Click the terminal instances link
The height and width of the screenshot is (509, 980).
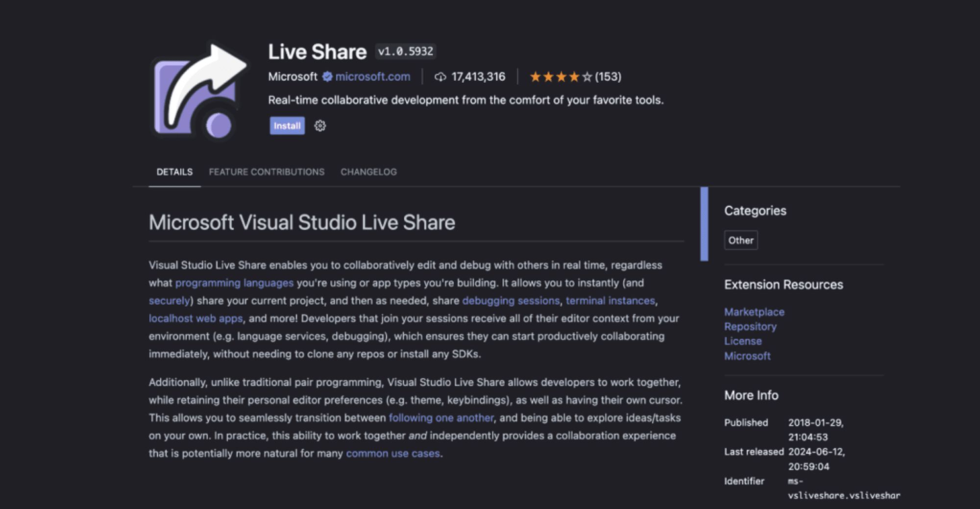tap(610, 301)
